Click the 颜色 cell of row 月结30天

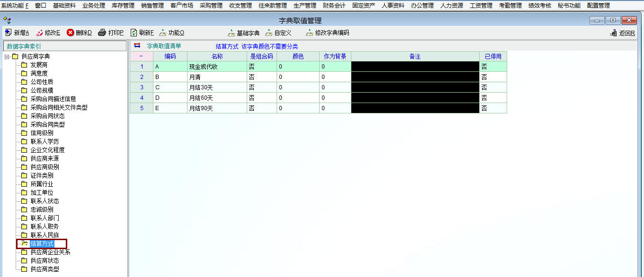298,87
